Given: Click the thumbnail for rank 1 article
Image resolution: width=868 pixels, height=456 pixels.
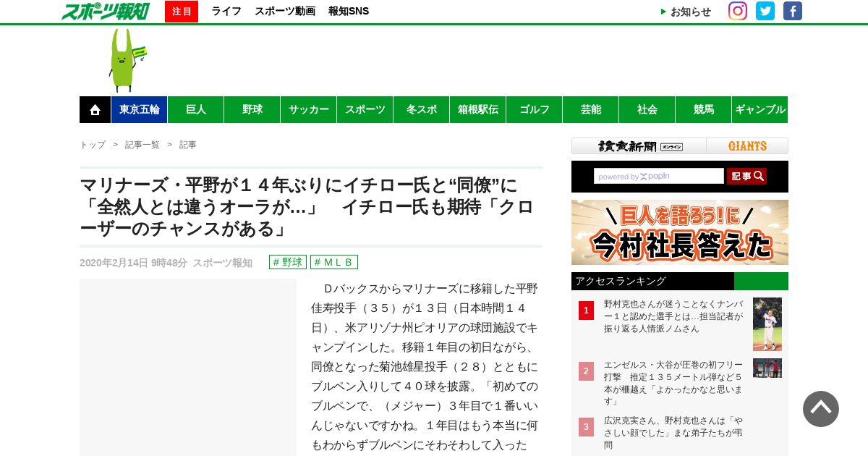Looking at the screenshot, I should (767, 324).
